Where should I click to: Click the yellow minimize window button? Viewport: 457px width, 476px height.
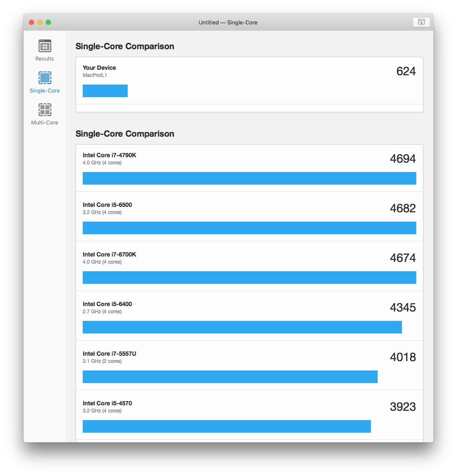pyautogui.click(x=40, y=22)
